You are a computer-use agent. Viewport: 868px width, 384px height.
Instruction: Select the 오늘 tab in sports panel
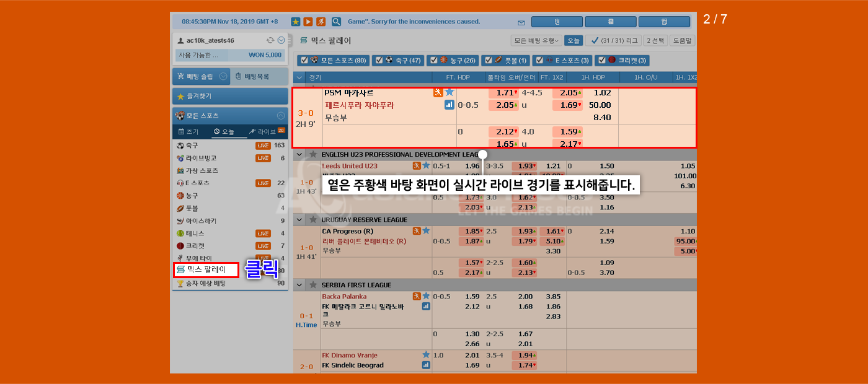click(224, 131)
